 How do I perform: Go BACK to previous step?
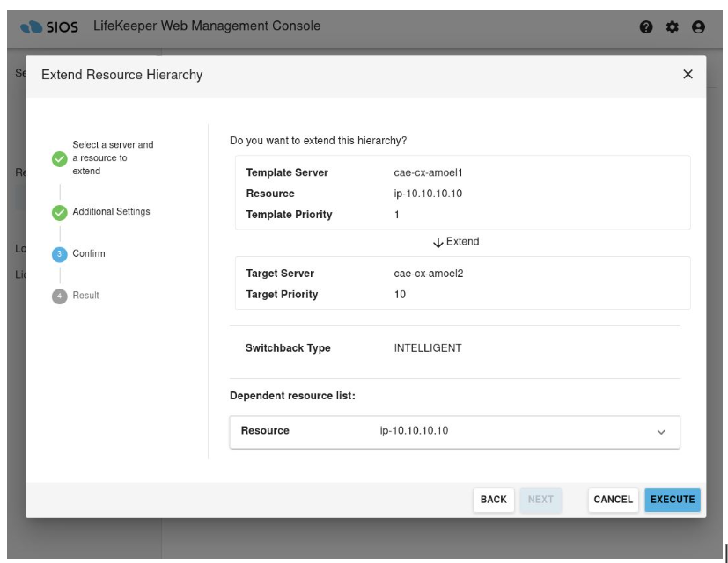pos(493,500)
